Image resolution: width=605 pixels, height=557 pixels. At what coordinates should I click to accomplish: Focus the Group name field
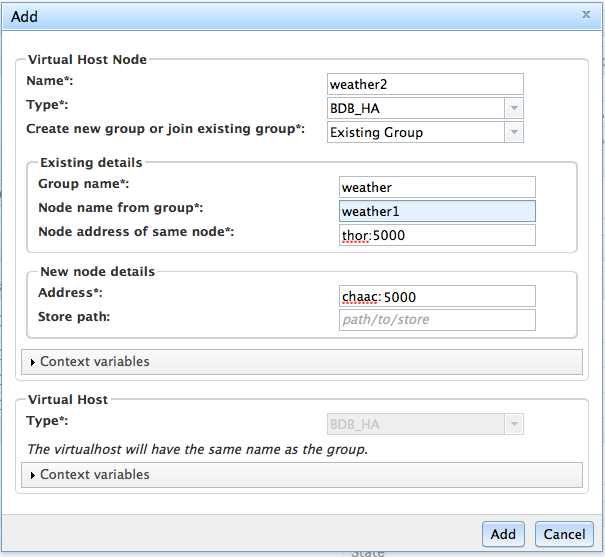(x=437, y=187)
